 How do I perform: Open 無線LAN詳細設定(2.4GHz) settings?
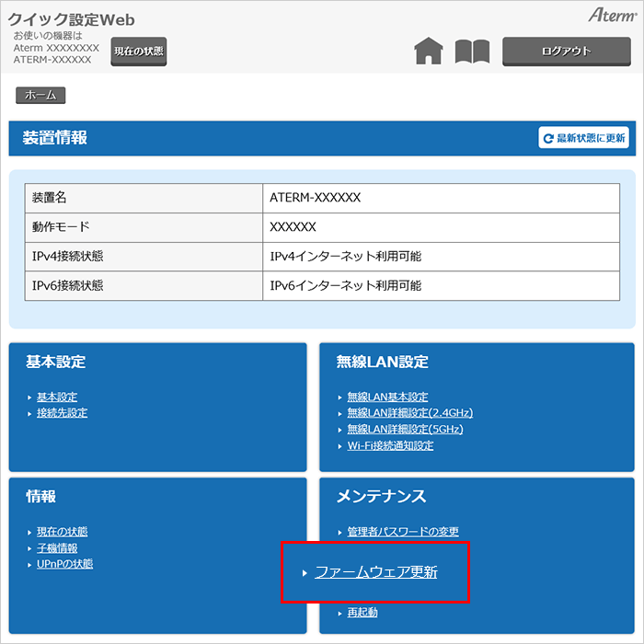(409, 413)
